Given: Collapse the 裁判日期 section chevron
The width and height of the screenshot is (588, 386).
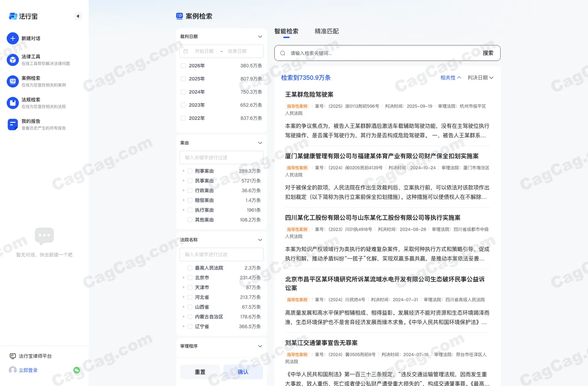Looking at the screenshot, I should [260, 36].
